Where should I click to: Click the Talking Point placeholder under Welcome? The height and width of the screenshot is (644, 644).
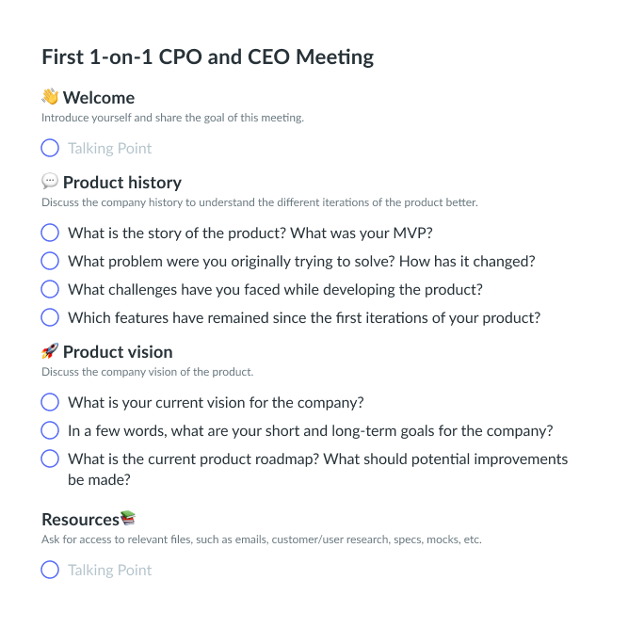109,148
